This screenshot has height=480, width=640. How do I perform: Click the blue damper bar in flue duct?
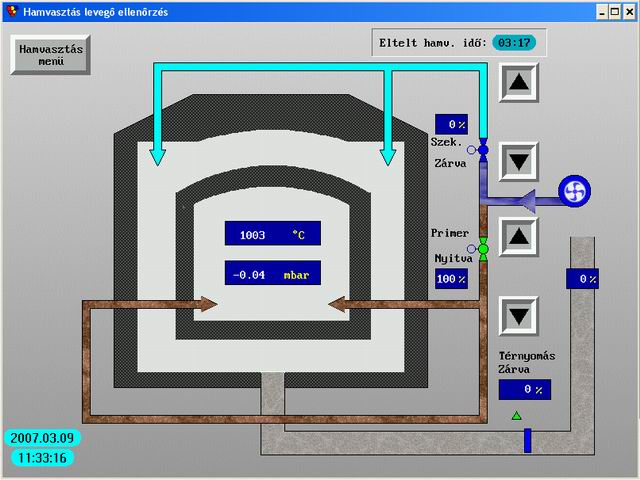pos(528,440)
